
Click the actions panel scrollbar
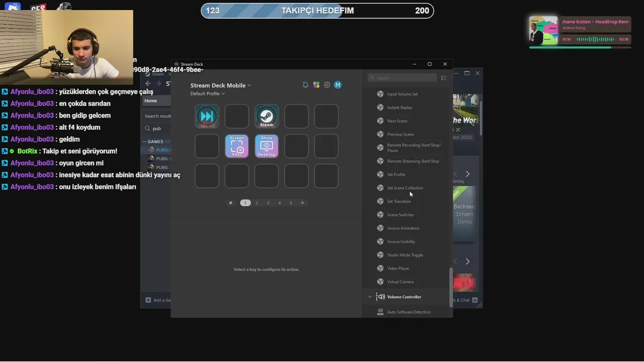[451, 287]
